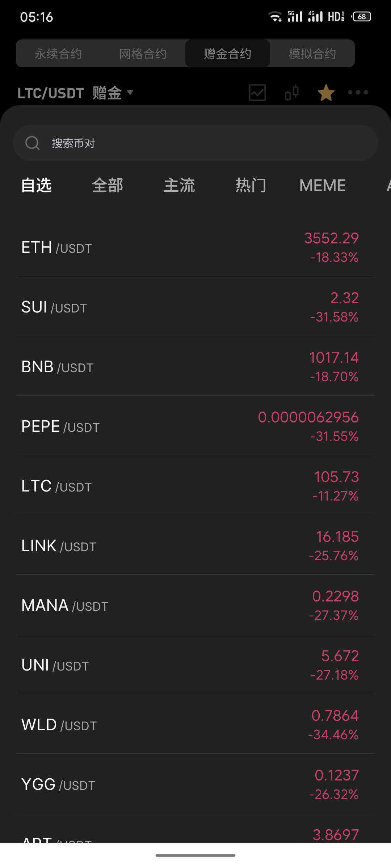The image size is (391, 868).
Task: Tap the search magnifier icon
Action: (x=32, y=143)
